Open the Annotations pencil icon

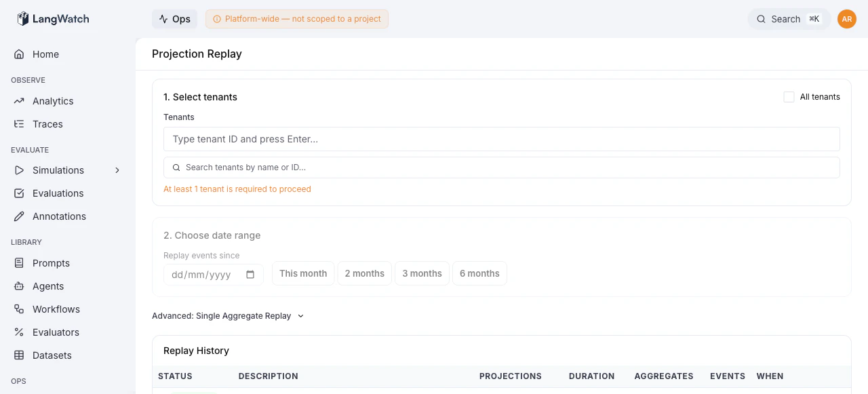(19, 216)
